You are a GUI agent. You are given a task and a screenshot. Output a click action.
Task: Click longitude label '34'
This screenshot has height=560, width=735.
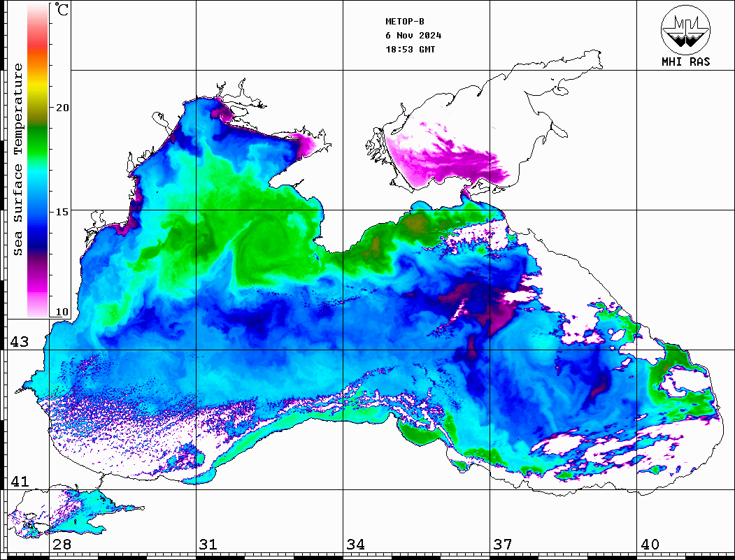pos(355,544)
